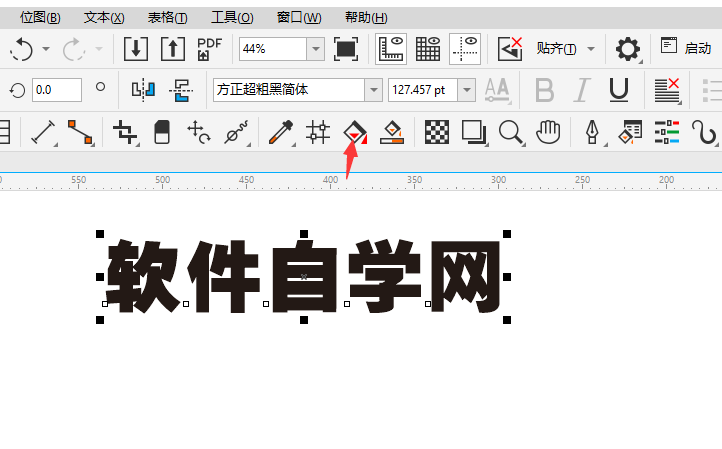This screenshot has height=449, width=722.
Task: Toggle the show grid button
Action: (428, 49)
